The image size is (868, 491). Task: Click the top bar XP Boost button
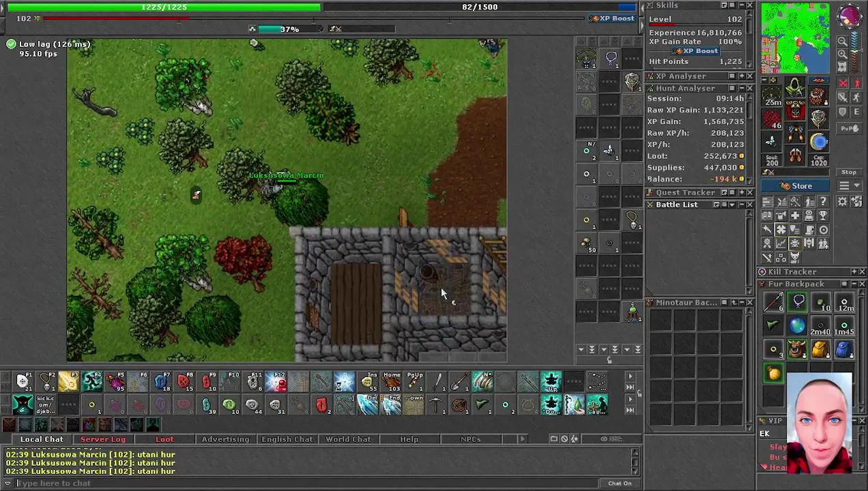pyautogui.click(x=613, y=18)
